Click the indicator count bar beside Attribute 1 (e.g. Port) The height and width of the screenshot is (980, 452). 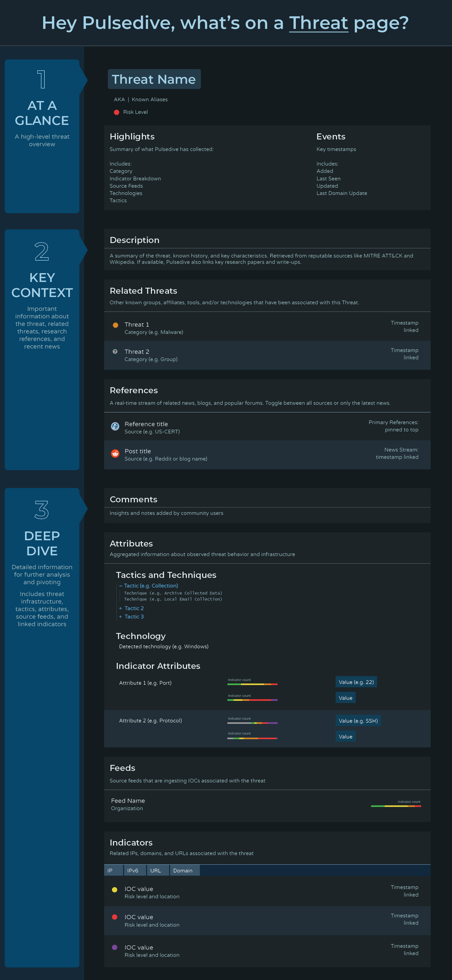[x=252, y=684]
